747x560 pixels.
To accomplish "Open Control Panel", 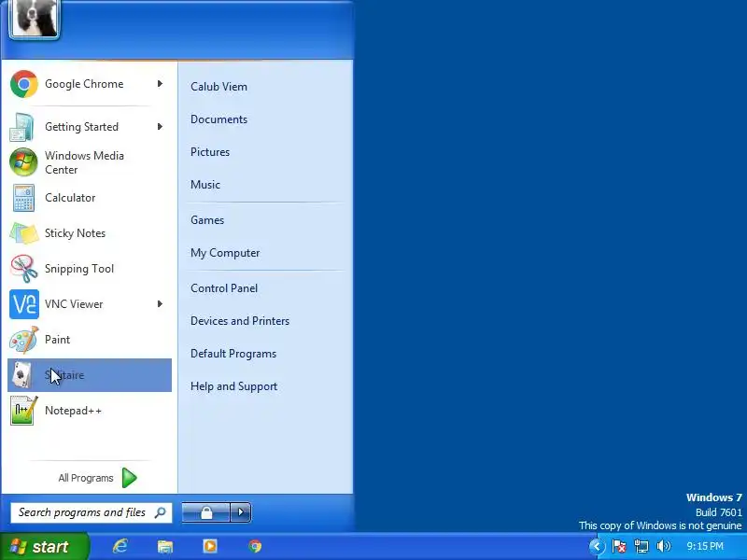I will pos(224,288).
